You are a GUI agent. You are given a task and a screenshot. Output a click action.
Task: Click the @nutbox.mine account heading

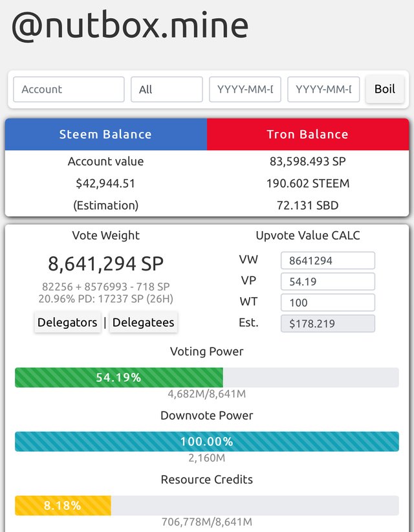(130, 25)
